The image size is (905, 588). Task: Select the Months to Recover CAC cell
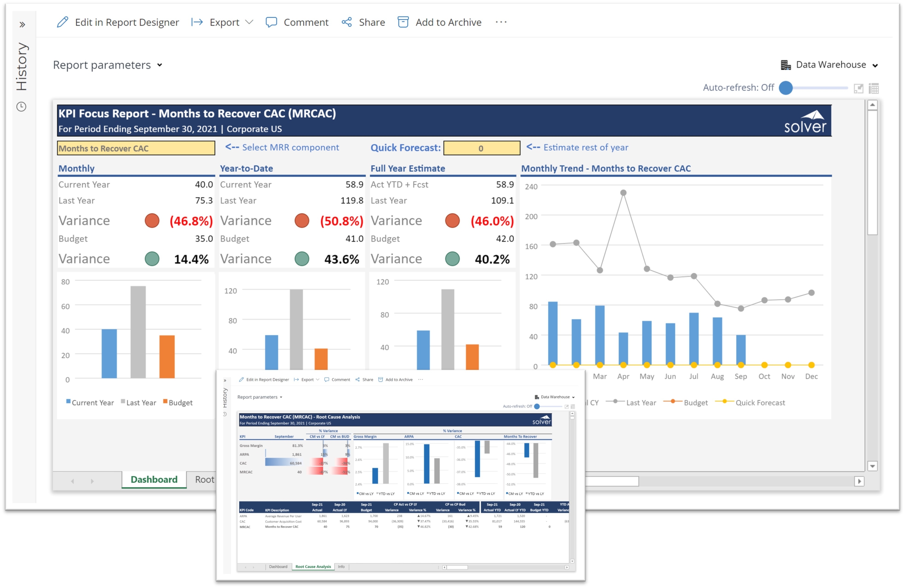pyautogui.click(x=136, y=149)
